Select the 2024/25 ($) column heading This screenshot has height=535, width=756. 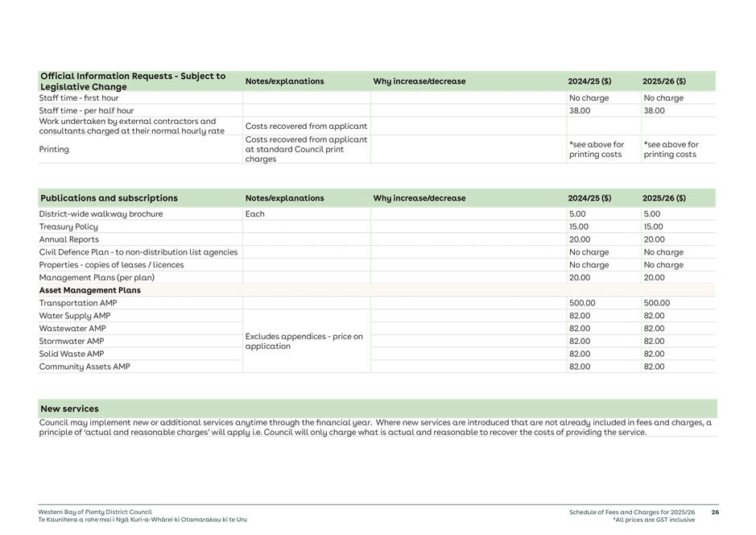tap(589, 81)
